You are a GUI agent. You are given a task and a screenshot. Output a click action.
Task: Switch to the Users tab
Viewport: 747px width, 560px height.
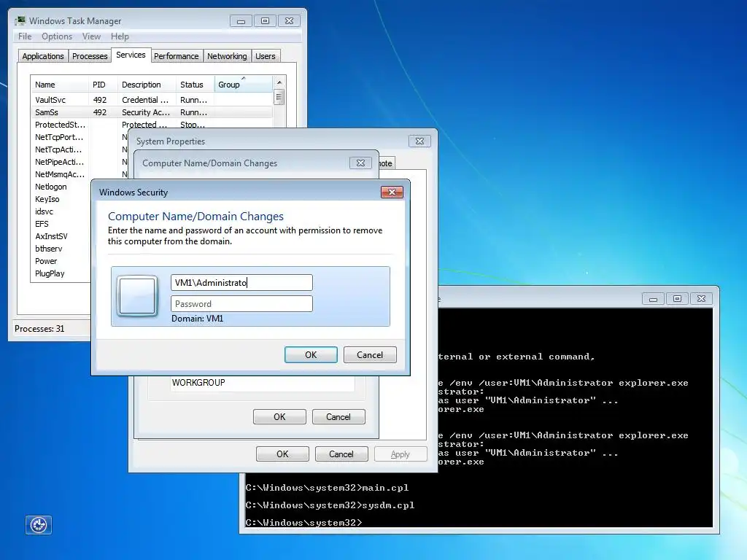(x=266, y=56)
